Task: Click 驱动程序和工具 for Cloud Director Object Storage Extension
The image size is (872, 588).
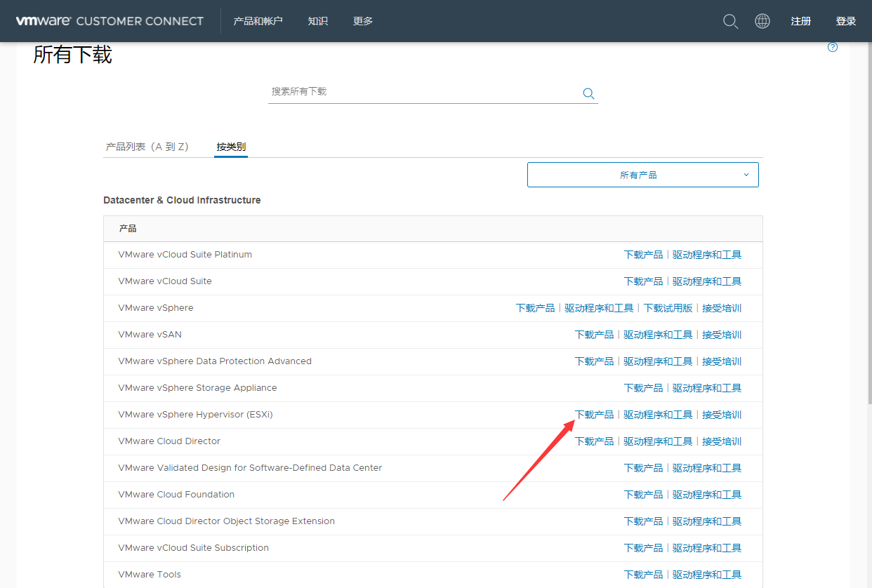Action: [707, 521]
